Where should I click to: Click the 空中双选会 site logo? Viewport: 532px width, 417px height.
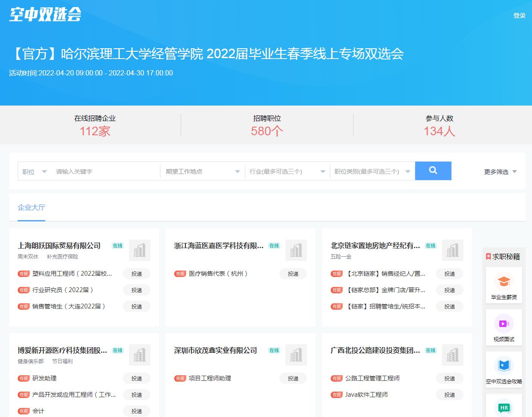click(45, 15)
